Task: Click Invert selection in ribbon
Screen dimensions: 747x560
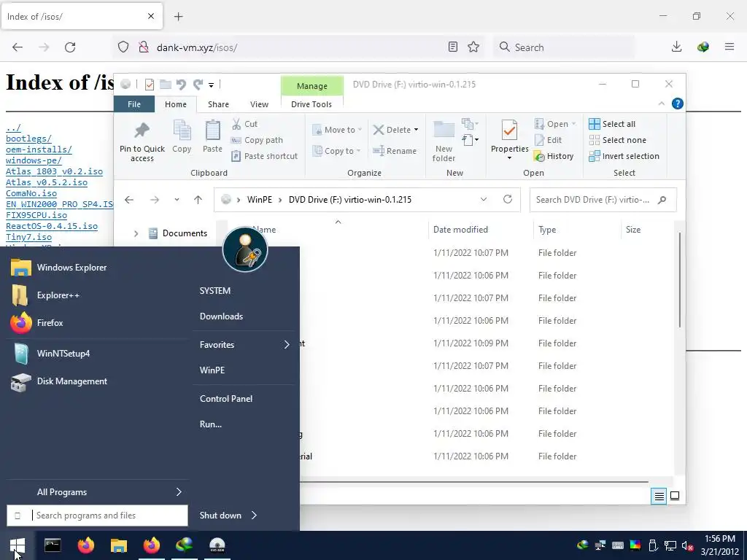Action: 624,156
